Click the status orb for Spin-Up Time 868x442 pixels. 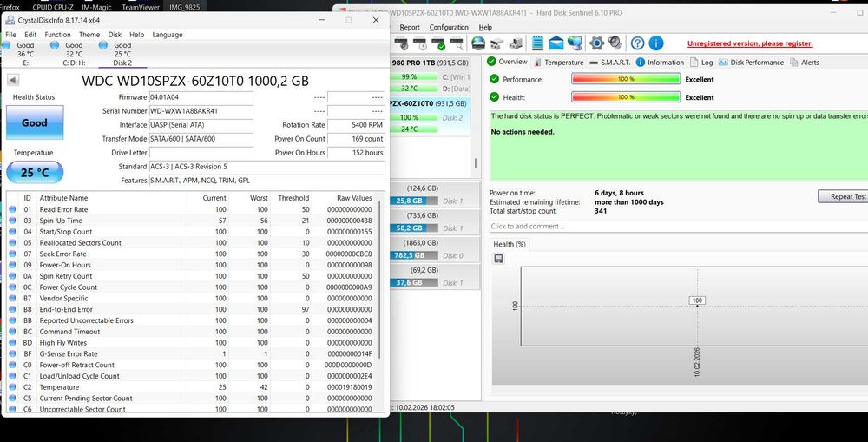click(13, 221)
